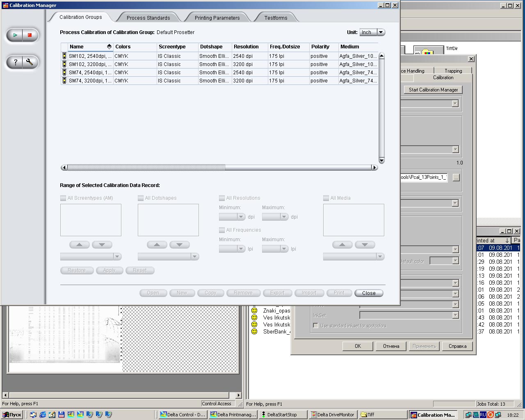The image size is (525, 420).
Task: Switch to Printing Parameters tab
Action: (217, 18)
